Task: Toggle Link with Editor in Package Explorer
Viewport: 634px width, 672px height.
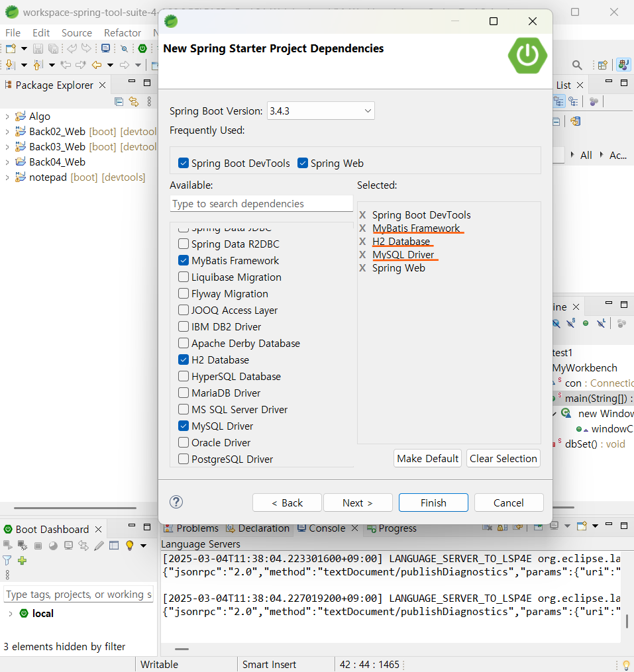Action: (134, 101)
